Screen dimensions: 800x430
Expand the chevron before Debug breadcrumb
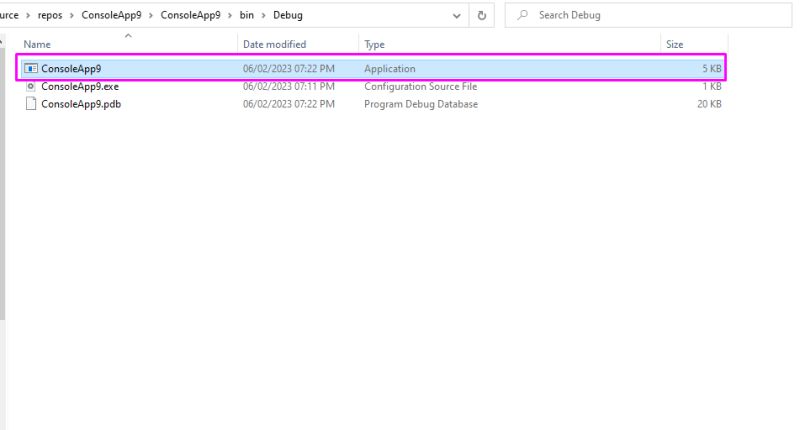tap(263, 15)
